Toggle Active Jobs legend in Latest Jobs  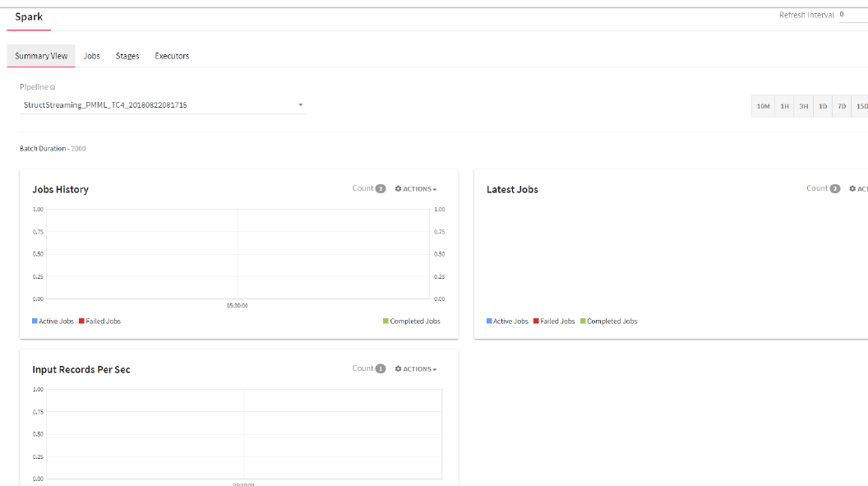pyautogui.click(x=507, y=321)
